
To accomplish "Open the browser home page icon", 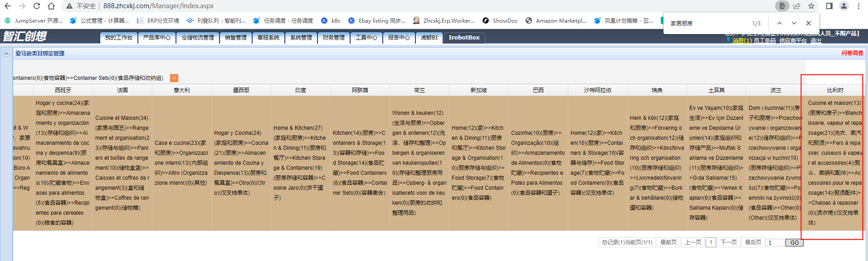I will [51, 6].
